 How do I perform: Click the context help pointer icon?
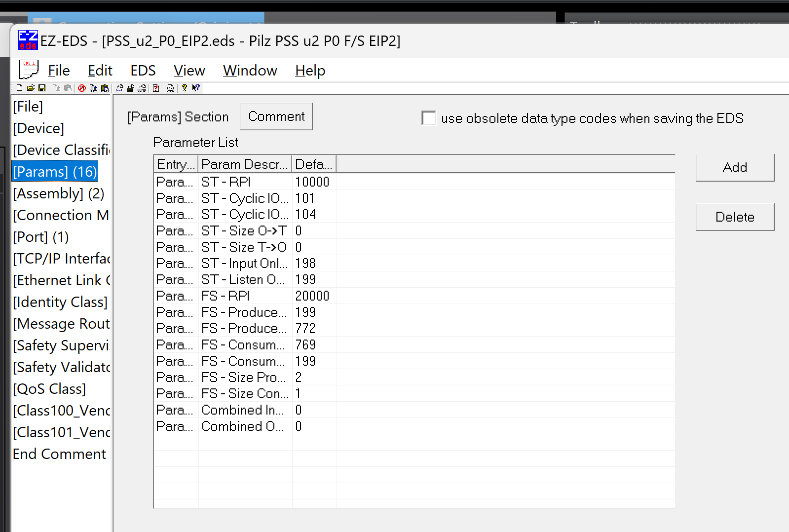coord(196,88)
